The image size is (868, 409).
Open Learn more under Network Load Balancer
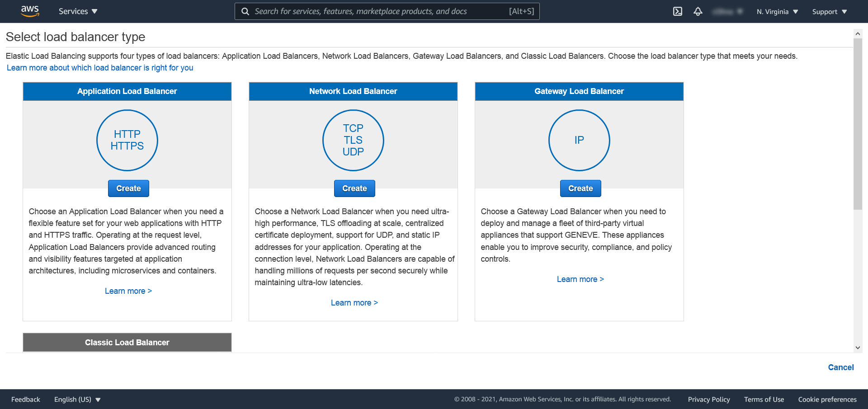coord(354,303)
